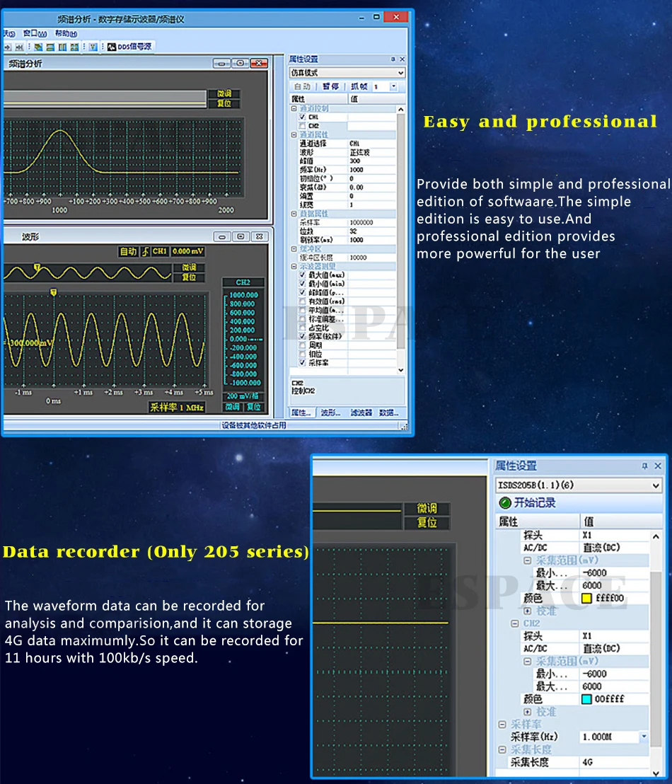Click the 自动 button in properties toolbar
This screenshot has height=784, width=672.
pos(303,86)
